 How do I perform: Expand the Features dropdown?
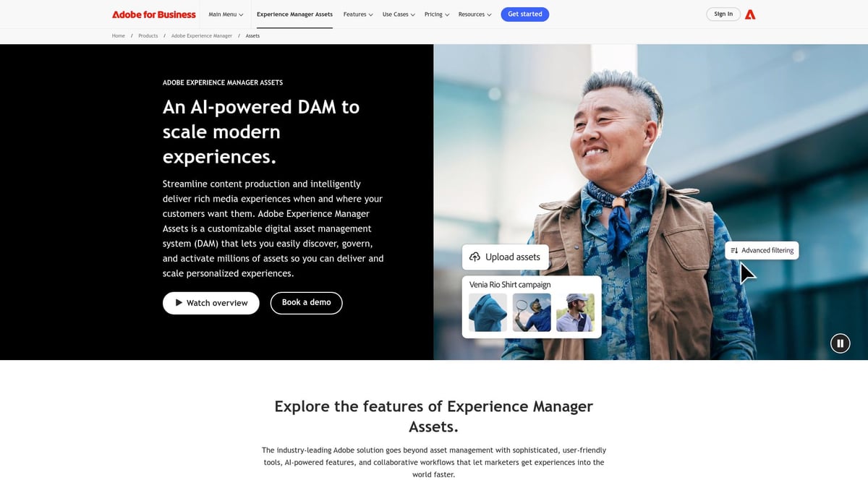click(x=358, y=14)
